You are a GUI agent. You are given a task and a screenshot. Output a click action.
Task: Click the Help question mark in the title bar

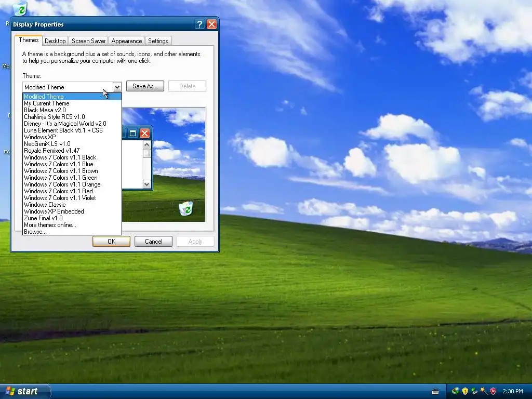coord(199,24)
